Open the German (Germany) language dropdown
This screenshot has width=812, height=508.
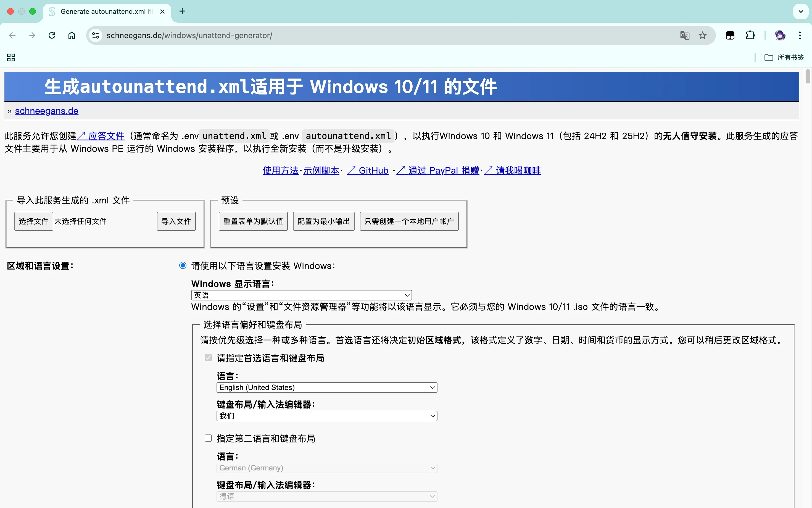tap(327, 467)
